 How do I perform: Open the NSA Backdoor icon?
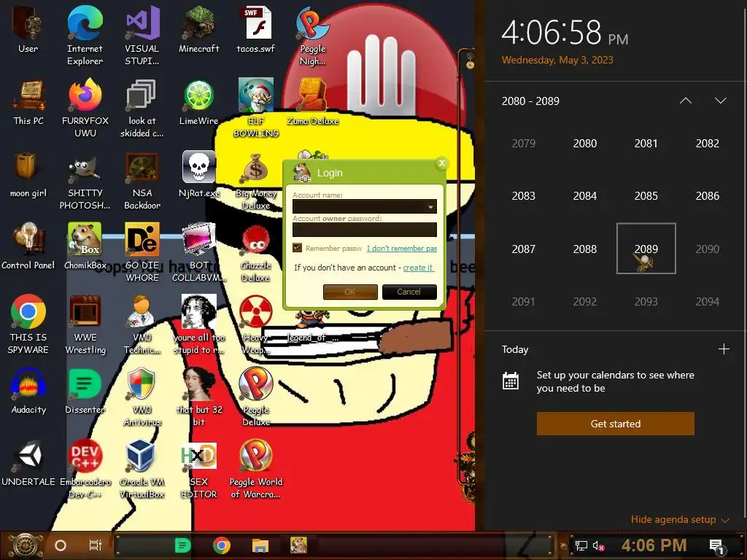pyautogui.click(x=142, y=181)
